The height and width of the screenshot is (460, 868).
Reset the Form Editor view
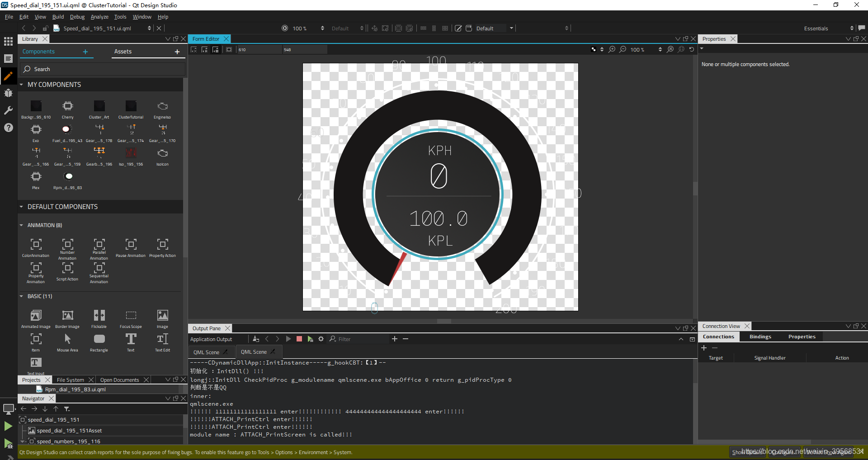(692, 49)
